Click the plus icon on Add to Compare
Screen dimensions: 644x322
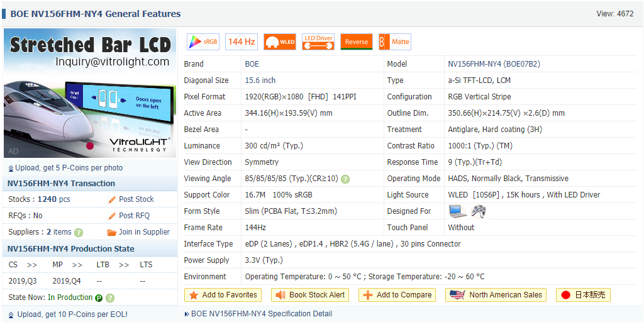point(368,295)
